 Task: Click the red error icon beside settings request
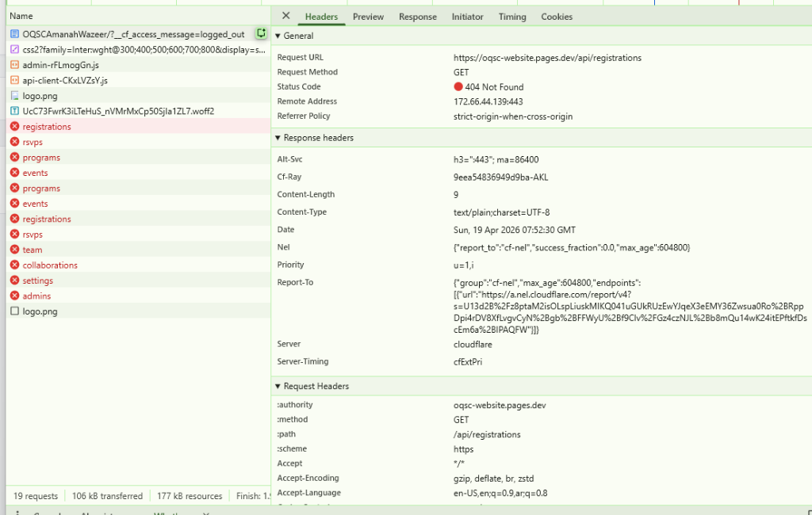coord(14,280)
